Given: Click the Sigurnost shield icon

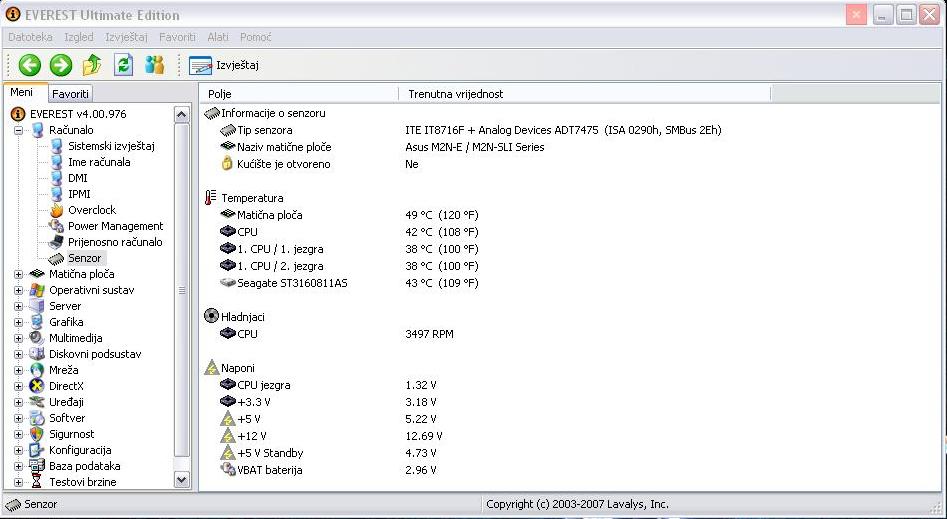Looking at the screenshot, I should click(37, 434).
